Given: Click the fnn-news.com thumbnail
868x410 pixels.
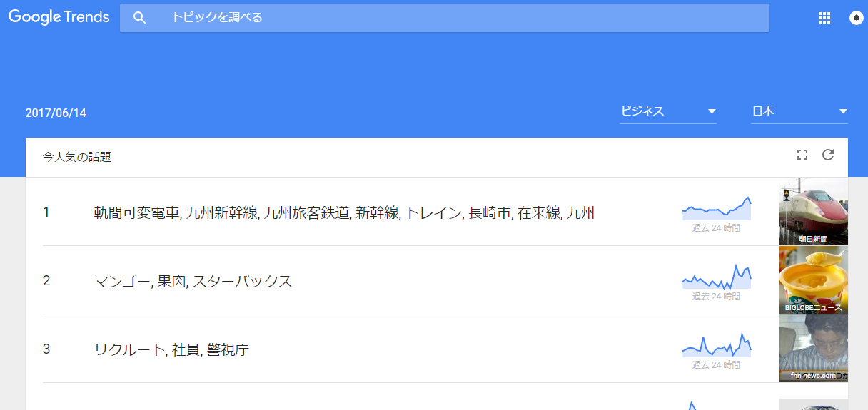Looking at the screenshot, I should (x=813, y=349).
